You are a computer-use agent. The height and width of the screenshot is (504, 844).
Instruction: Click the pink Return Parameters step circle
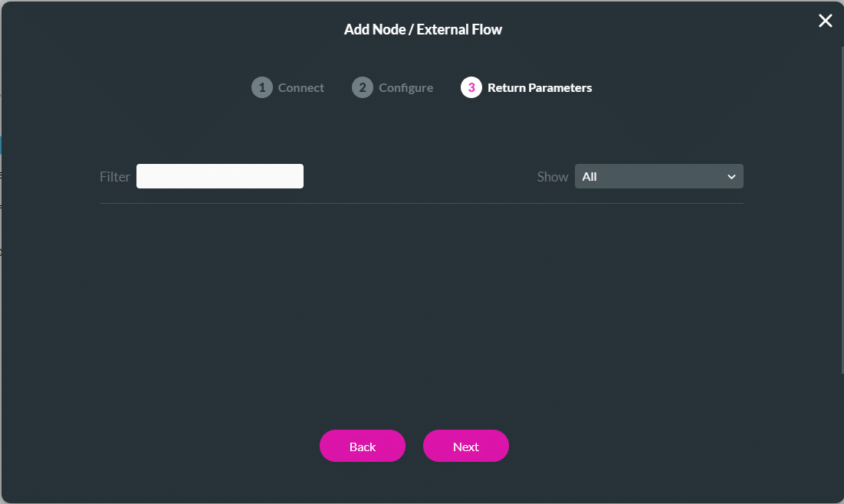[x=470, y=87]
